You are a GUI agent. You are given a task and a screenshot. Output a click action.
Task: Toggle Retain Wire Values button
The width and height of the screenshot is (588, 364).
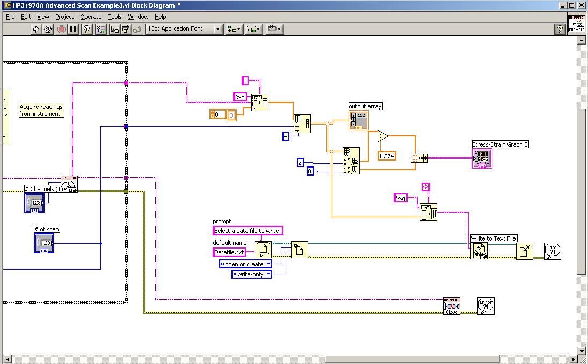100,29
